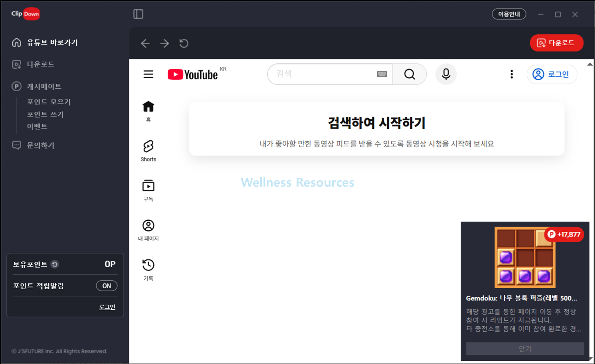
Task: Minimize the ClipDown window
Action: coord(541,14)
